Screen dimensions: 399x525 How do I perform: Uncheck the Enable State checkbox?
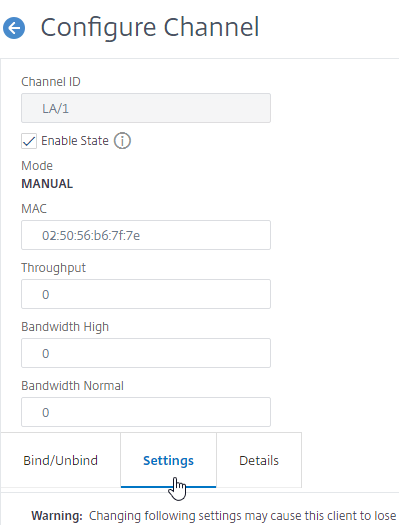tap(29, 141)
